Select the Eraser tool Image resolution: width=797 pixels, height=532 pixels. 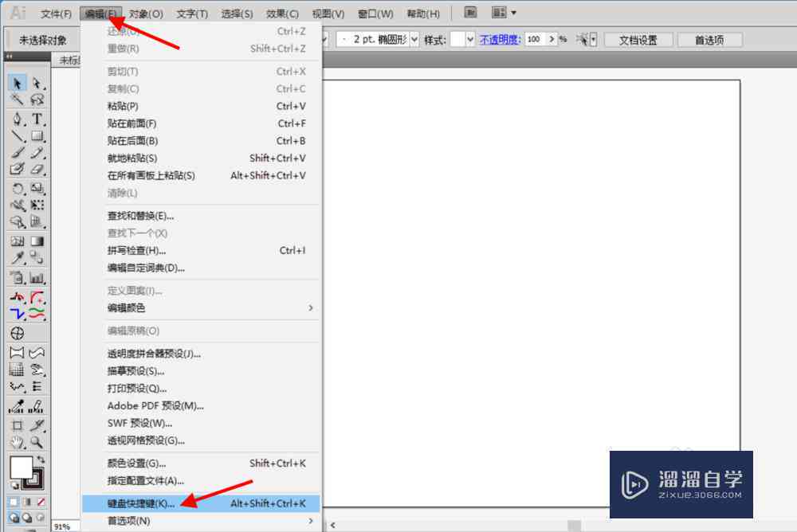pyautogui.click(x=37, y=169)
